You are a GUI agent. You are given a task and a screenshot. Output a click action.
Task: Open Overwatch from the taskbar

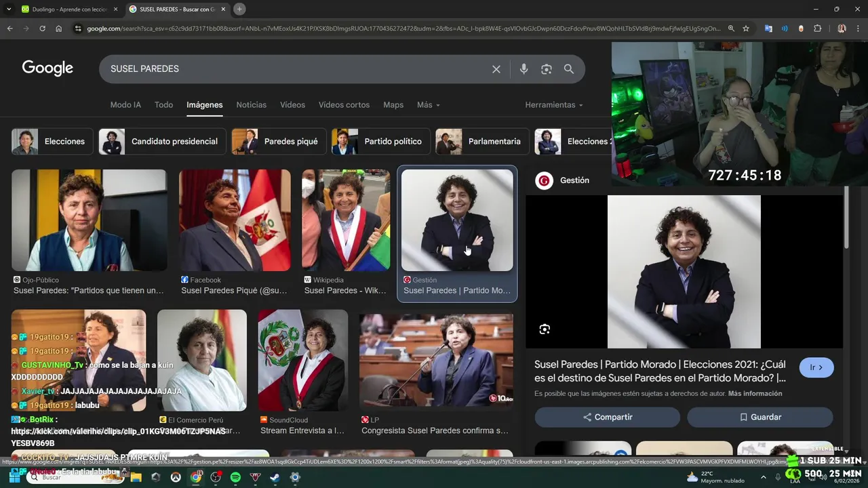176,477
